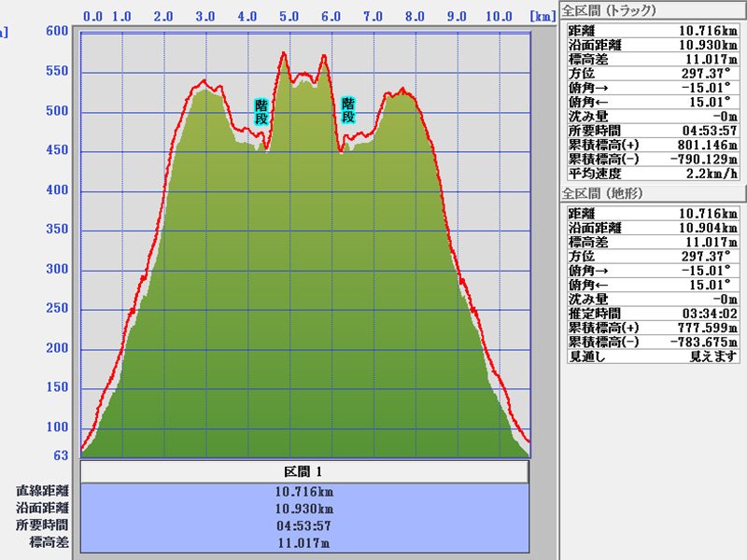This screenshot has height=560, width=747.
Task: Click 04:53:57 duration in bottom table
Action: 304,525
